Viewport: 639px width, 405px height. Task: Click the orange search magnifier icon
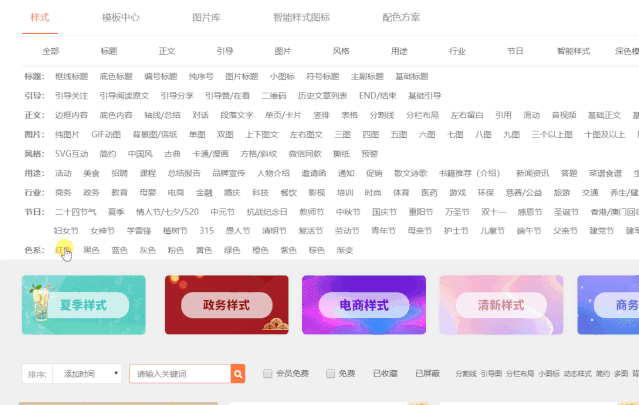pos(238,374)
